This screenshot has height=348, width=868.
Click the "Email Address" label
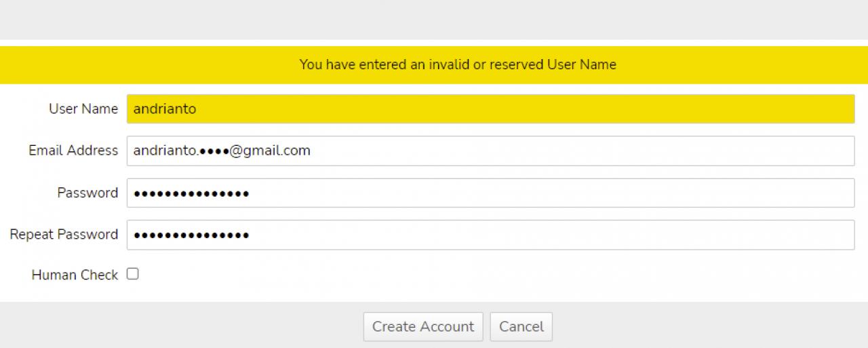pos(73,151)
